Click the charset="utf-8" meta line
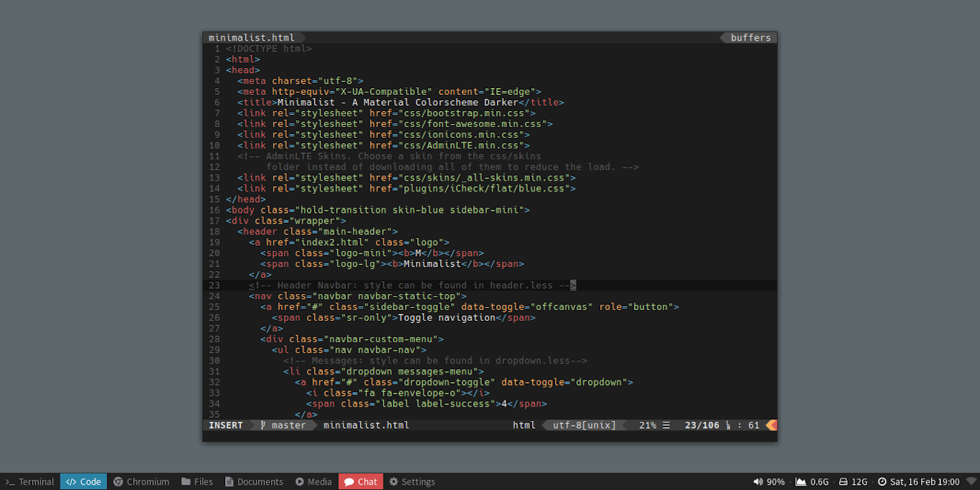 coord(300,80)
